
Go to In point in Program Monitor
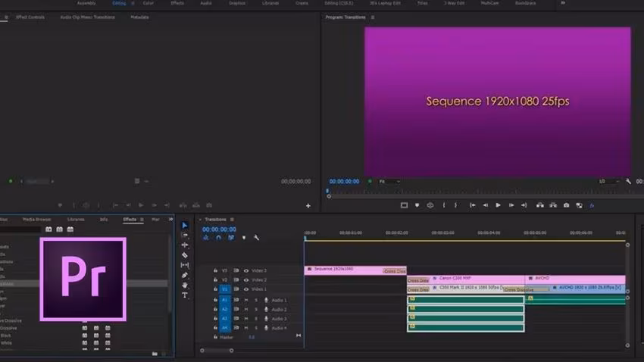tap(472, 205)
